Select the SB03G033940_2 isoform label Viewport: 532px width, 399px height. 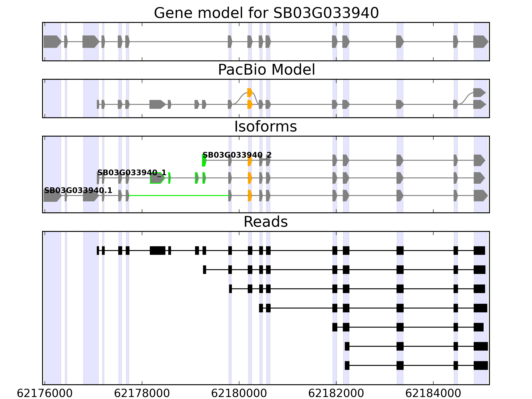coord(237,155)
